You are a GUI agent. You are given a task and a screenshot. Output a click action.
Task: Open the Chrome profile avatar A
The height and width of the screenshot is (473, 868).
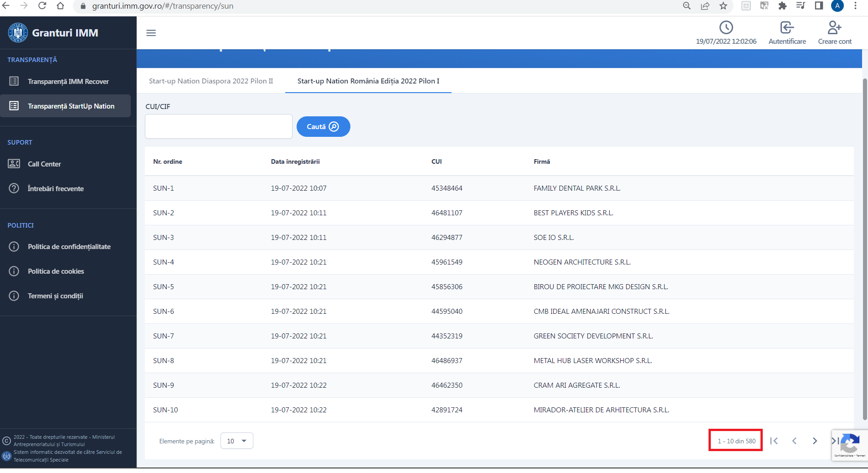(x=837, y=6)
